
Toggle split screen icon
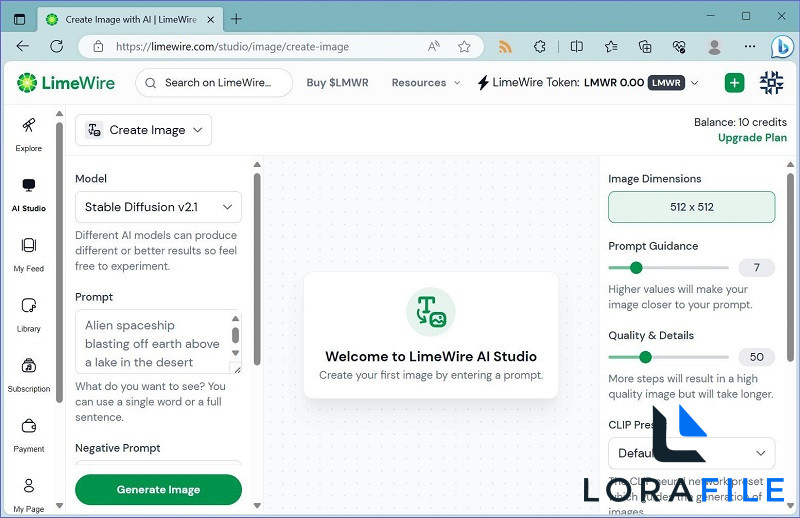pos(577,47)
